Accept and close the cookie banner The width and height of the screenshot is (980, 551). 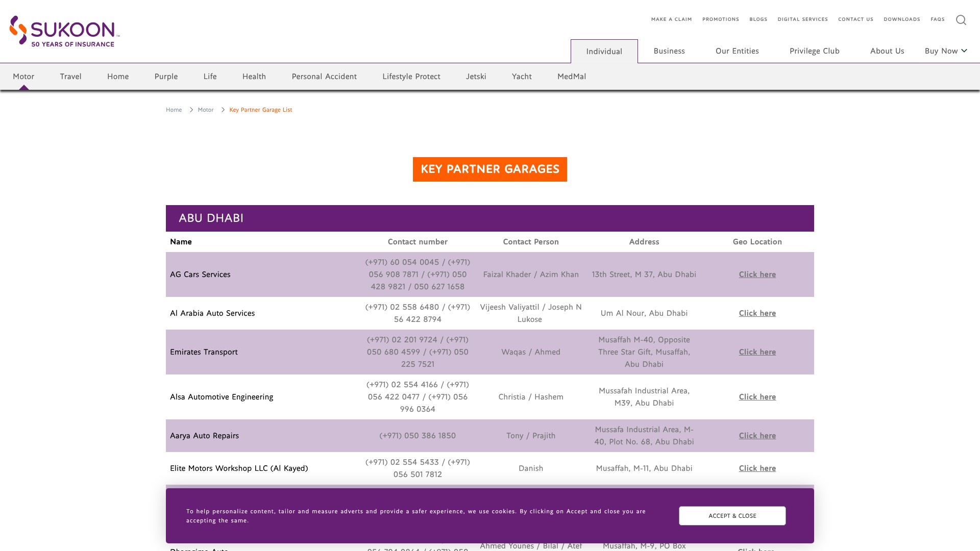coord(732,516)
